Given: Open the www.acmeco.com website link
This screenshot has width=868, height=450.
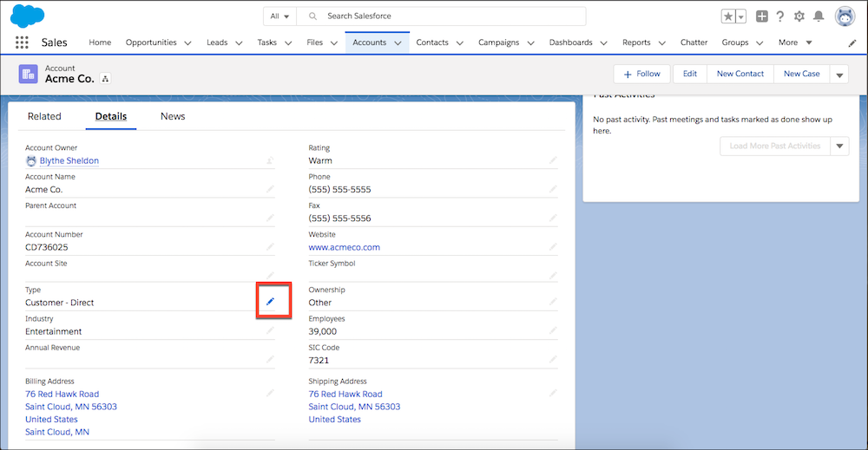Looking at the screenshot, I should (x=345, y=247).
